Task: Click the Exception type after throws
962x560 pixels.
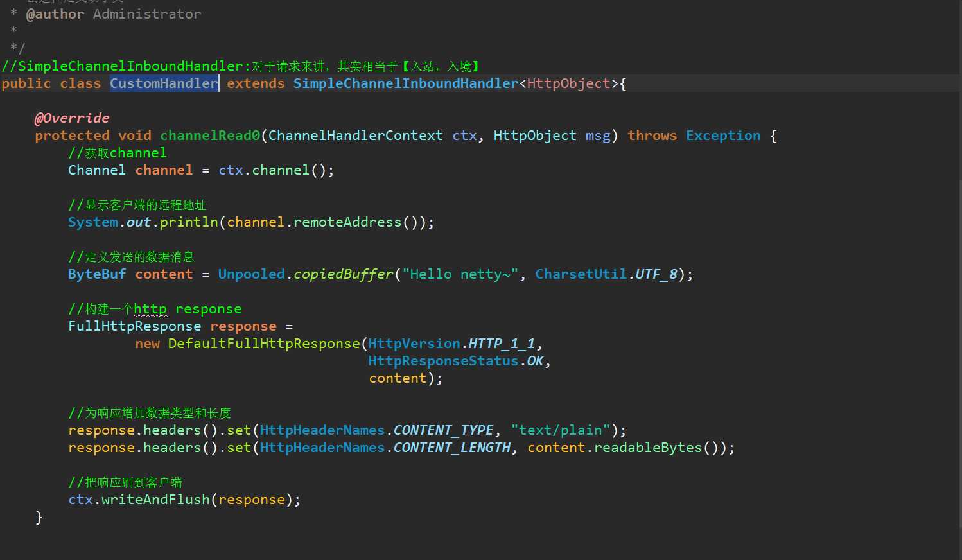Action: 723,136
